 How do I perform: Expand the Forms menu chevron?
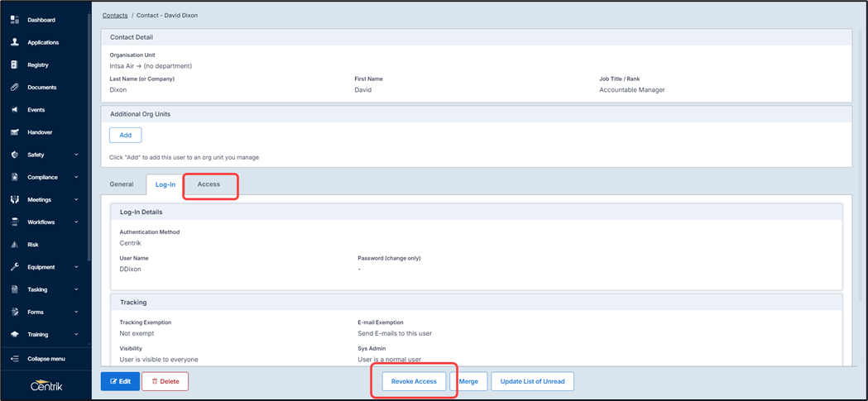[76, 312]
